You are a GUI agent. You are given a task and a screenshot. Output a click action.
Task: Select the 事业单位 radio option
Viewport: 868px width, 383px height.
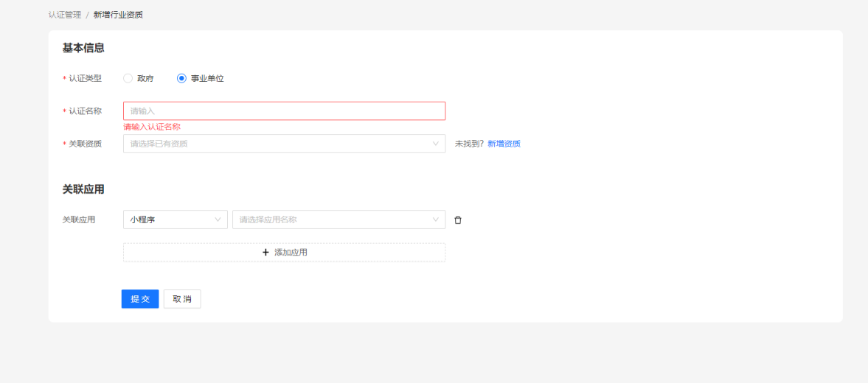[x=181, y=79]
